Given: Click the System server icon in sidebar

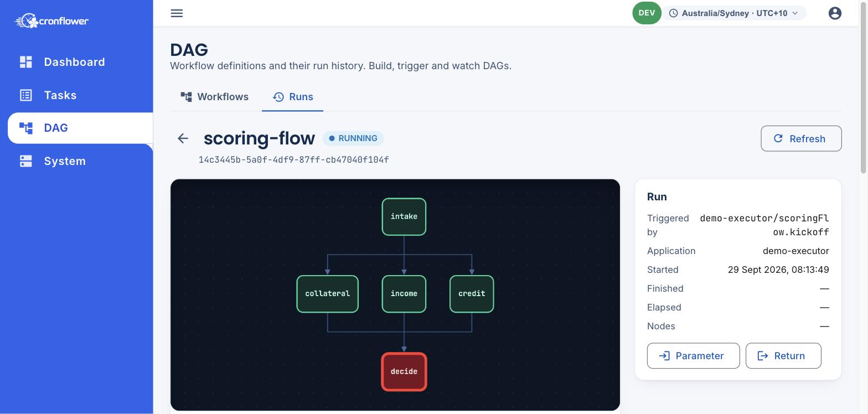Looking at the screenshot, I should click(26, 161).
